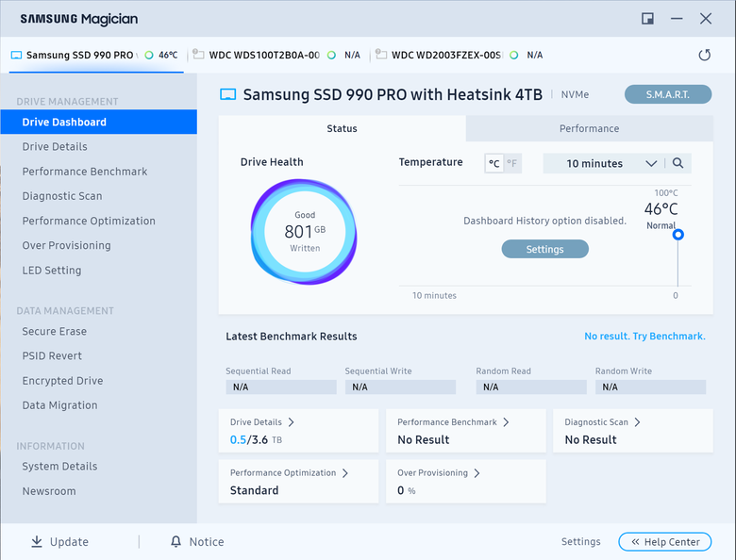Select Drive Dashboard in sidebar

(98, 122)
